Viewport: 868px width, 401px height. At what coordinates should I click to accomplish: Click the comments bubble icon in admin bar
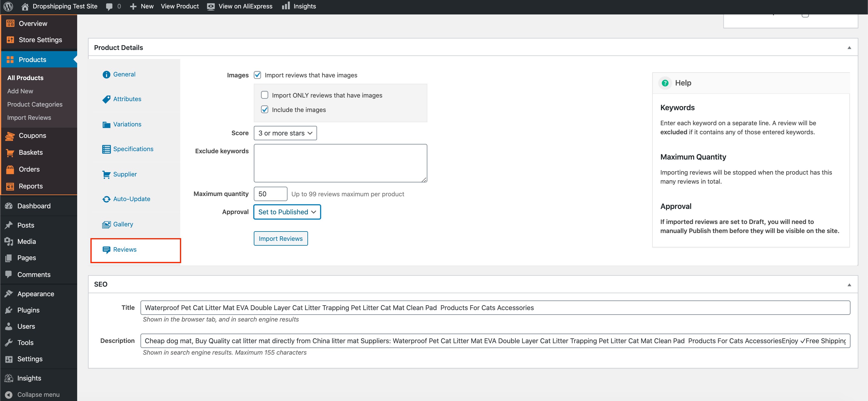109,6
